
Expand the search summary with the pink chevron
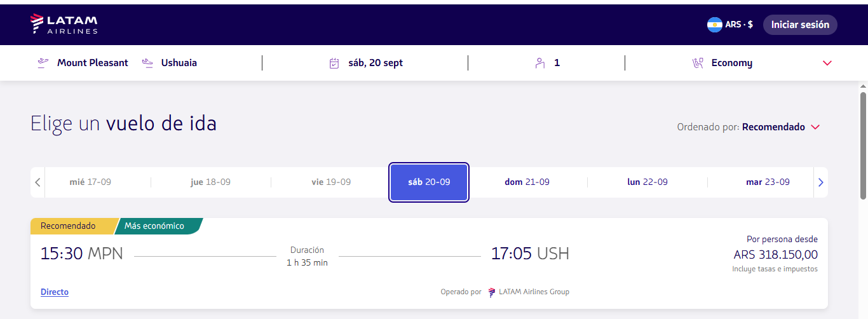coord(827,63)
